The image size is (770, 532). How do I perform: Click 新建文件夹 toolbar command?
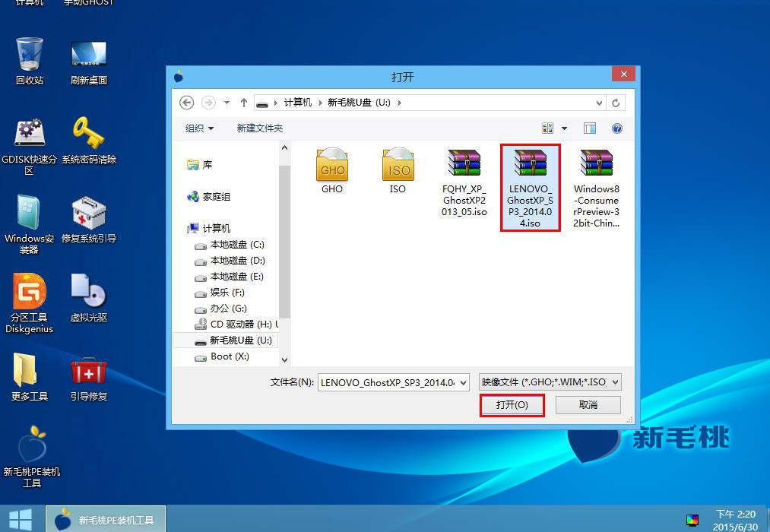click(x=260, y=128)
